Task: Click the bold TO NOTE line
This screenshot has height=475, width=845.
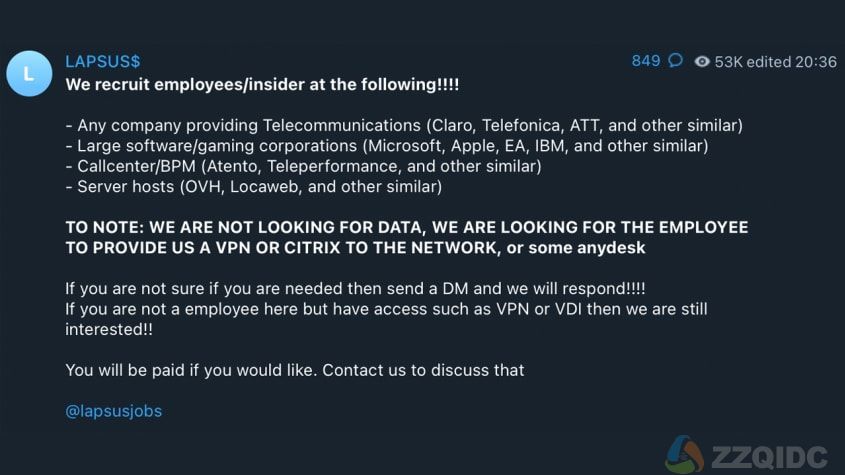Action: point(407,238)
